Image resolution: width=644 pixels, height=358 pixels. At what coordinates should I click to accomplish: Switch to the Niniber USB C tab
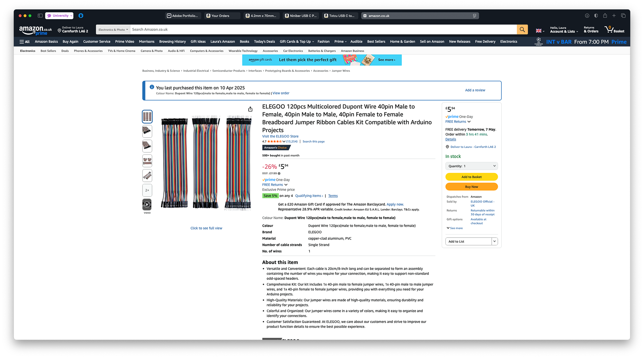point(301,16)
